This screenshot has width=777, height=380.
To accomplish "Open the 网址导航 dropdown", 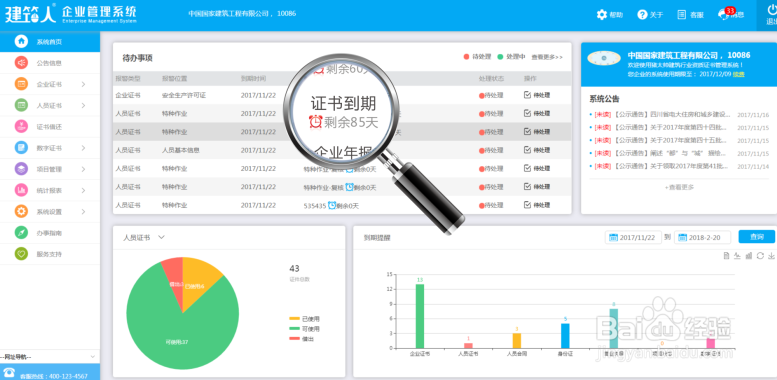I will (x=50, y=357).
